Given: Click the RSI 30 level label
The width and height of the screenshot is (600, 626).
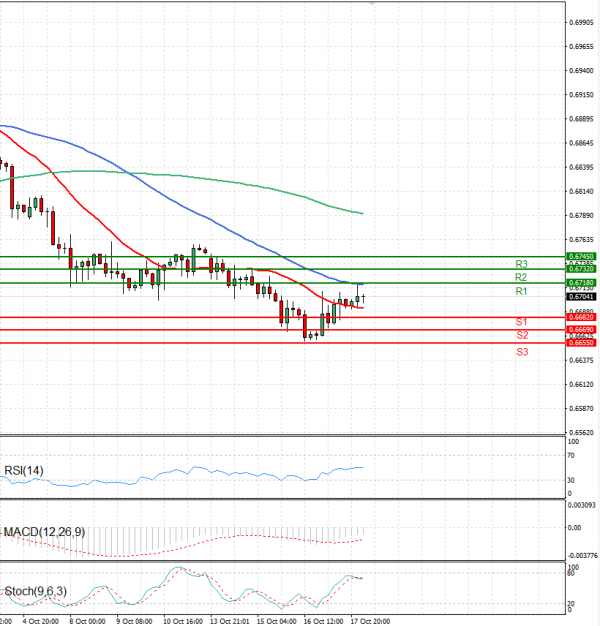Looking at the screenshot, I should pyautogui.click(x=571, y=480).
